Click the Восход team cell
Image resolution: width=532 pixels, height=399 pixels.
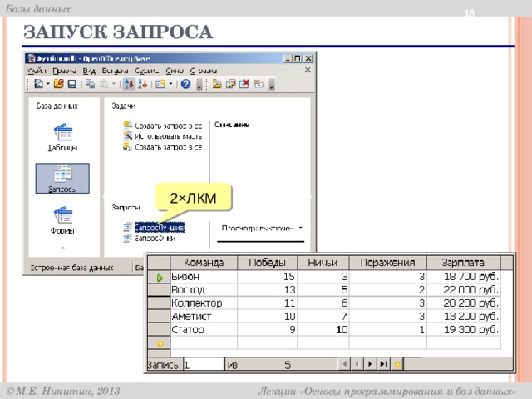[x=204, y=290]
